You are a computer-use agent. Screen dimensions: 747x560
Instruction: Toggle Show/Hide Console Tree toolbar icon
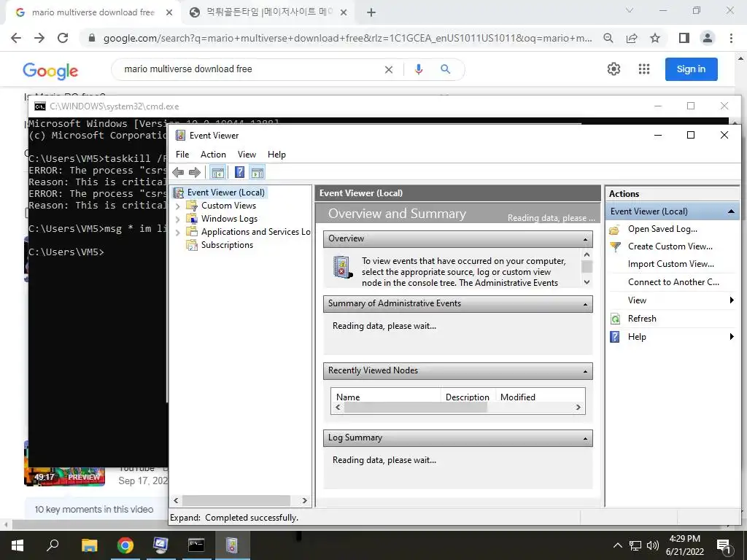[217, 172]
